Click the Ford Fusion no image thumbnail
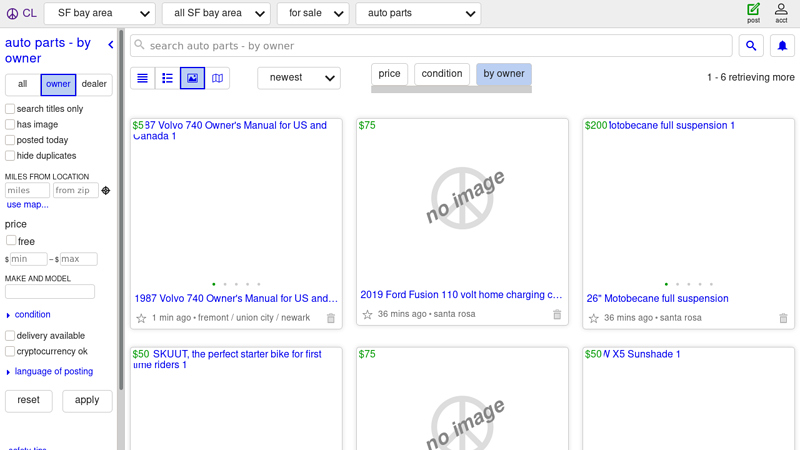The image size is (800, 450). coord(462,198)
